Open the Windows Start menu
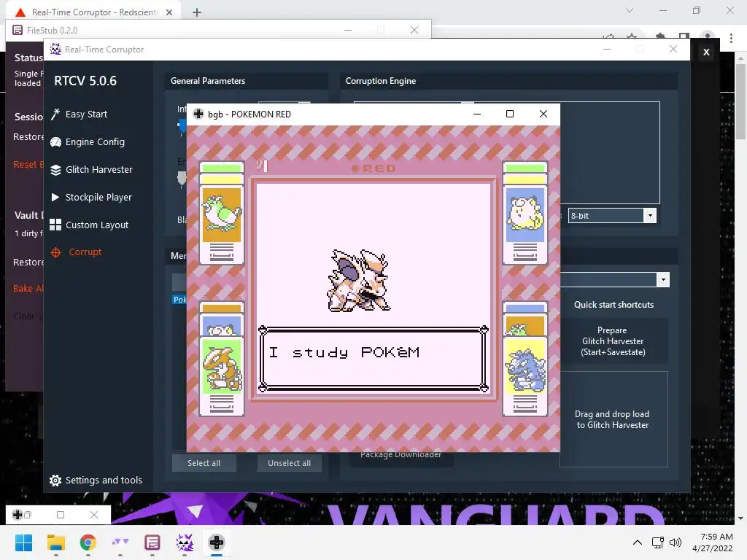Viewport: 747px width, 560px height. [24, 542]
